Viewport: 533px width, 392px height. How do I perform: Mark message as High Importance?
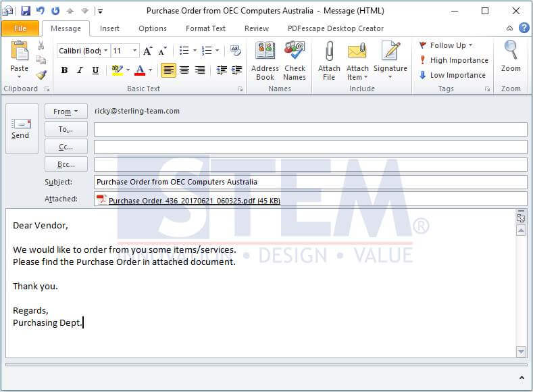[x=454, y=60]
